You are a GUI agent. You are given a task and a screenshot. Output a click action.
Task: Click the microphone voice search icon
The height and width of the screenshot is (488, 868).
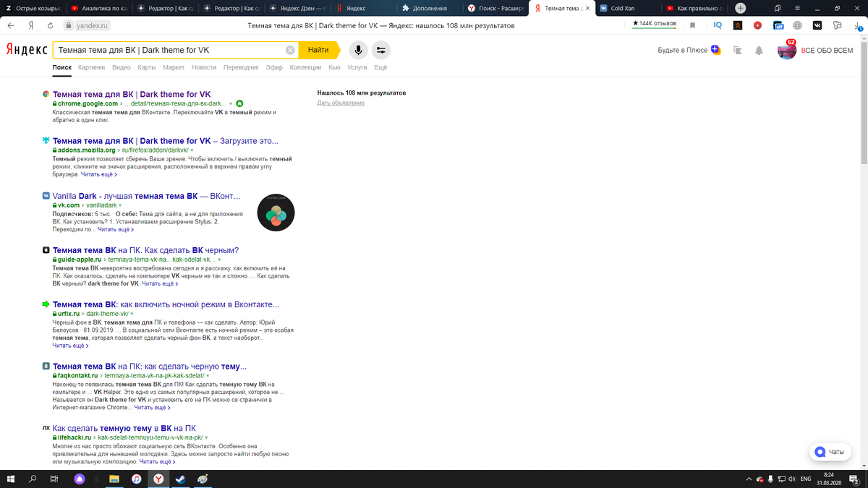click(357, 50)
